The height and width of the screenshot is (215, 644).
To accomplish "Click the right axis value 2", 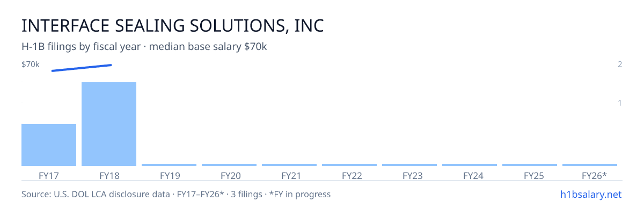I will point(620,64).
